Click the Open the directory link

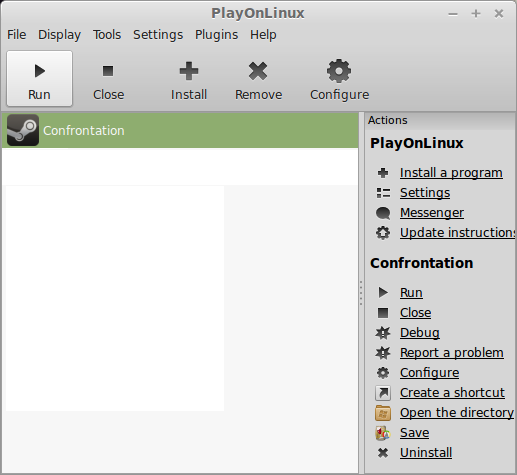click(457, 413)
